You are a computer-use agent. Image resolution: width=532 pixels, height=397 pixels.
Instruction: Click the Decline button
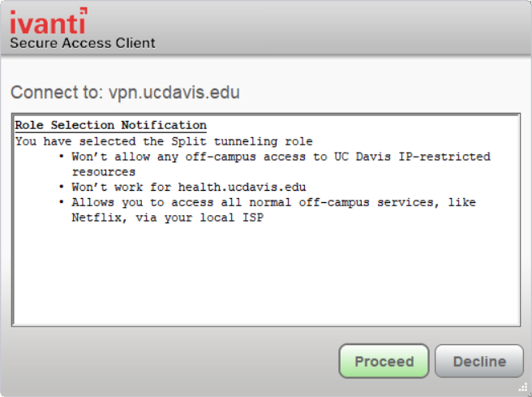(478, 361)
